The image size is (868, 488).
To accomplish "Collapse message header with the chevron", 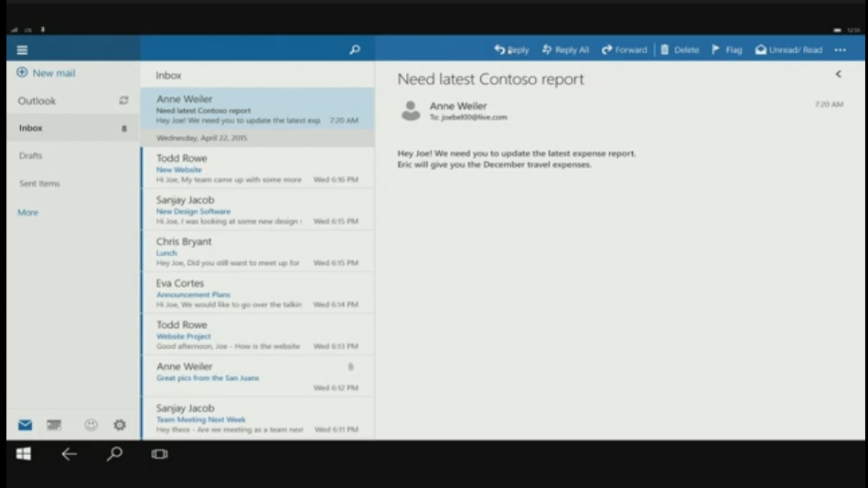I will point(838,75).
